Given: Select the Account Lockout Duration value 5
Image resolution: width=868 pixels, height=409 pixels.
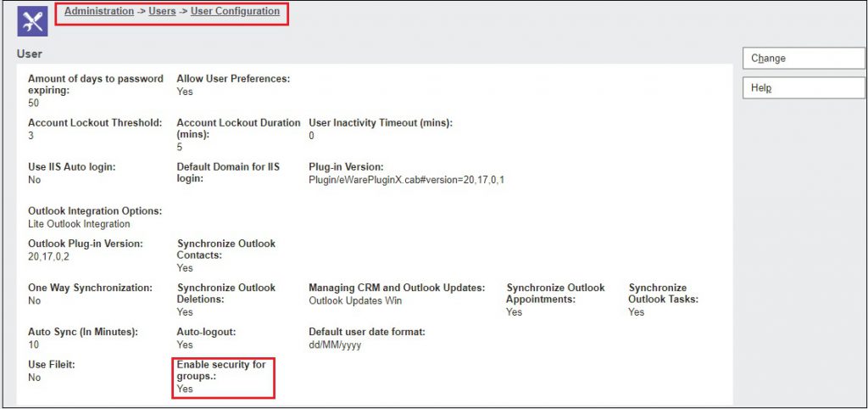Looking at the screenshot, I should [x=180, y=147].
